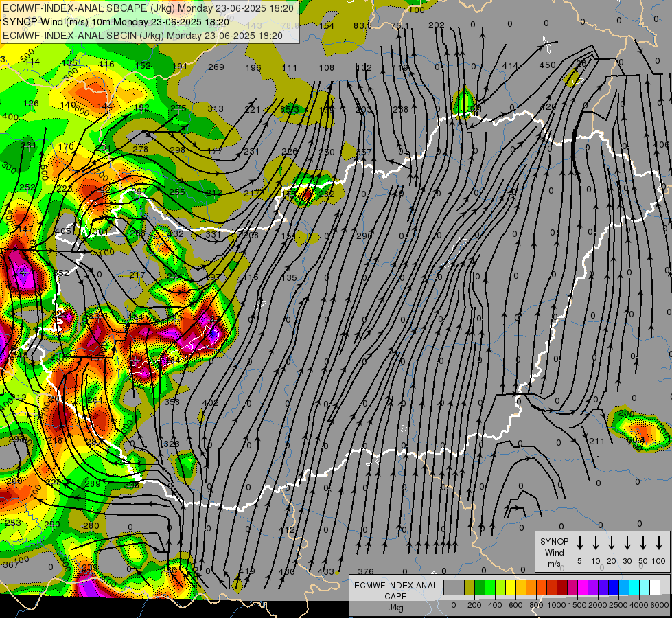
Task: Click the 'J/kg' unit label in legend
Action: pyautogui.click(x=395, y=608)
